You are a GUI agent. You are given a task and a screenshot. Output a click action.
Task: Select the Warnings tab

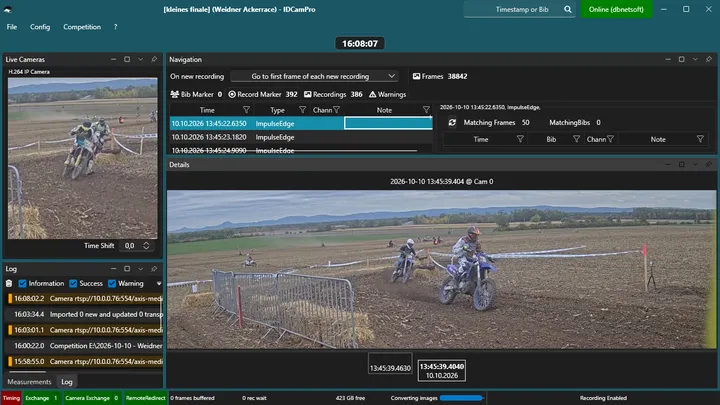pyautogui.click(x=388, y=94)
